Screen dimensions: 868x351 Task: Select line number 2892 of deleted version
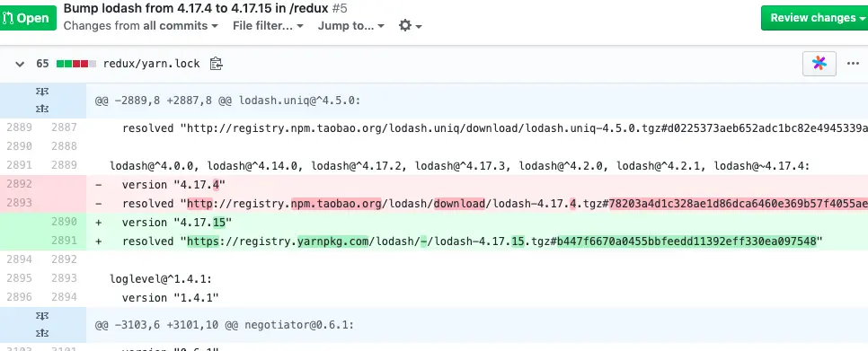tap(20, 183)
